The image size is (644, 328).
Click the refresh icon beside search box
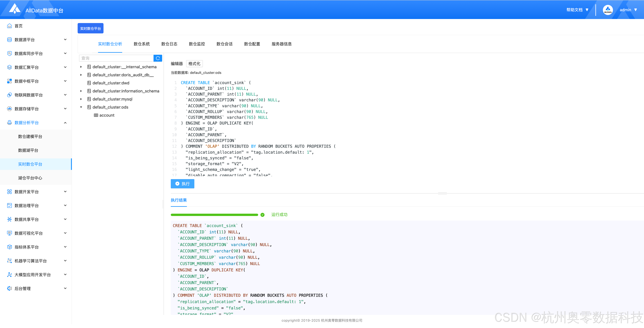click(158, 58)
